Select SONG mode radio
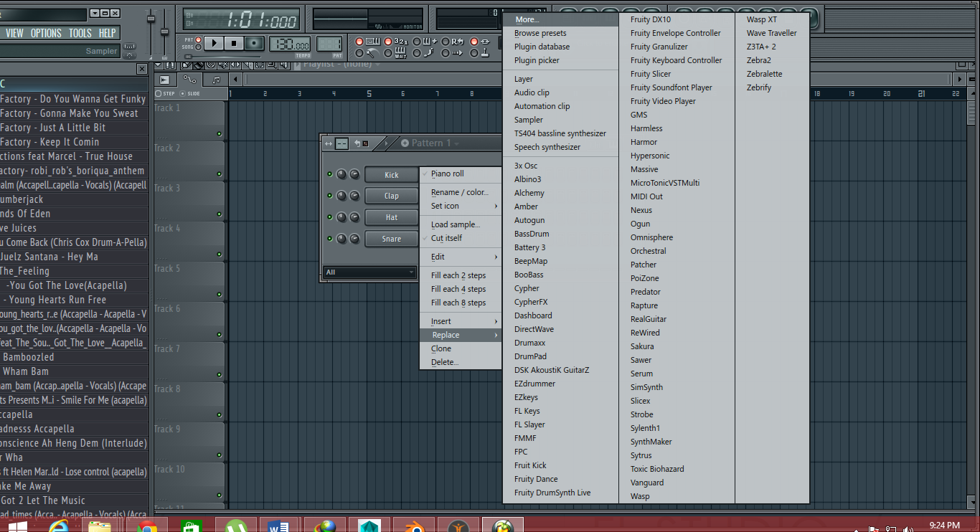 pyautogui.click(x=198, y=47)
